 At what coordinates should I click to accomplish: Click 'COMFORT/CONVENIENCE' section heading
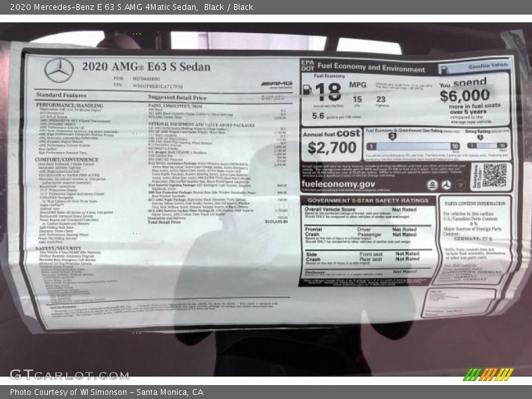point(66,160)
